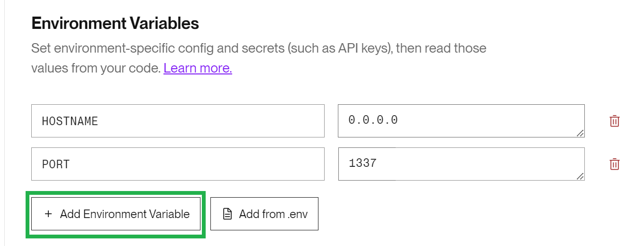The width and height of the screenshot is (644, 246).
Task: Open the Learn more link
Action: pyautogui.click(x=198, y=68)
